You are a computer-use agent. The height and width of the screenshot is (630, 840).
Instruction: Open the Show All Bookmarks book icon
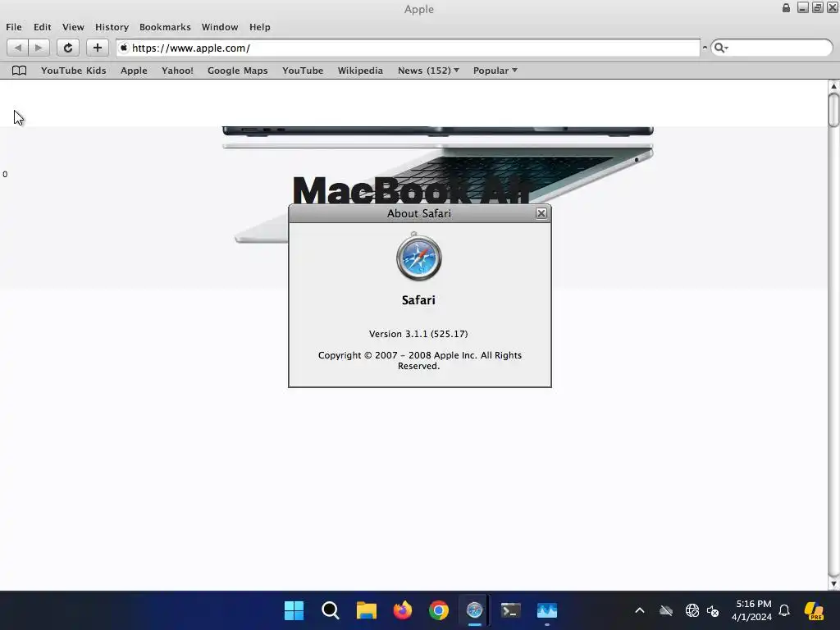20,71
